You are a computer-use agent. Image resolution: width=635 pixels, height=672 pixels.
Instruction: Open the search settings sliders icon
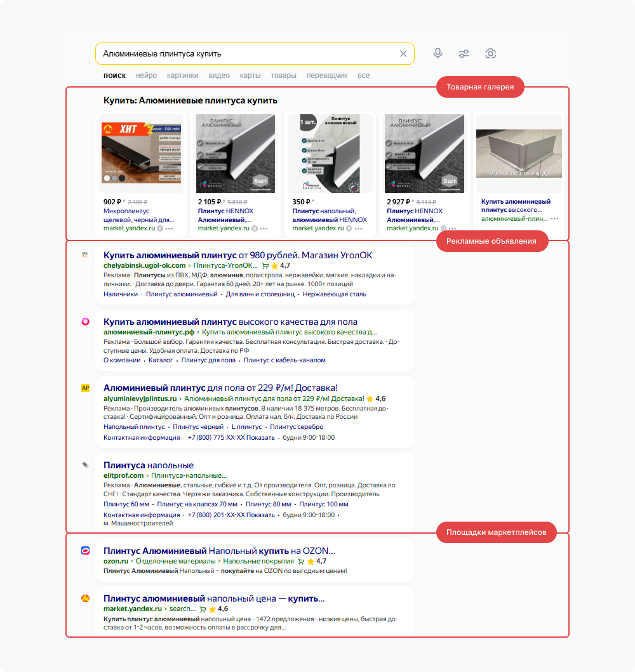pyautogui.click(x=464, y=54)
